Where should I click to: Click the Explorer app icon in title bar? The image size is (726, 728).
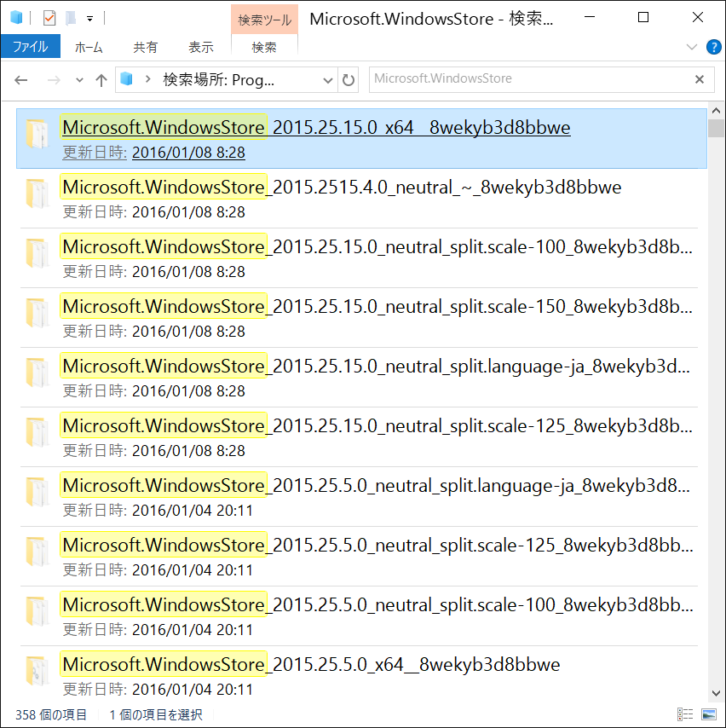coord(16,18)
